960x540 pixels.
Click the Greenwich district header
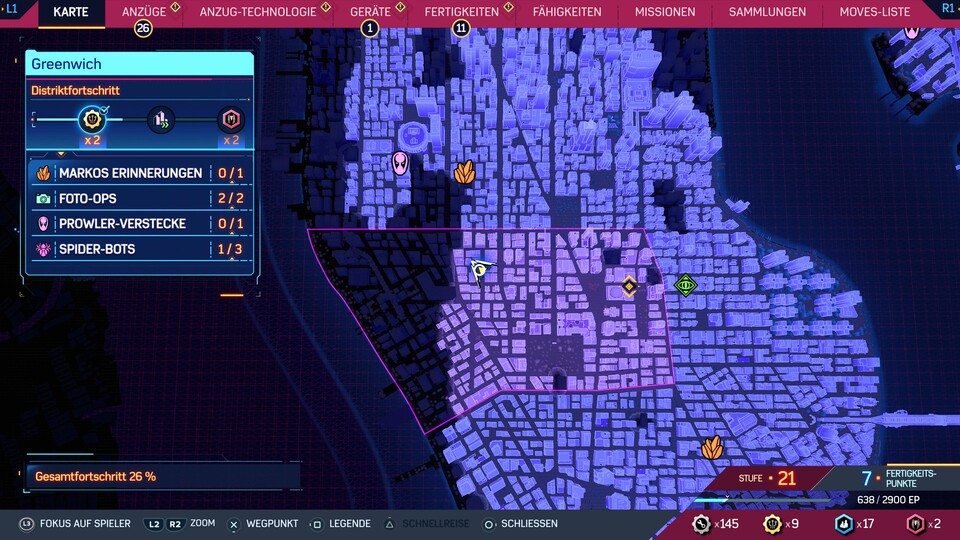tap(140, 64)
